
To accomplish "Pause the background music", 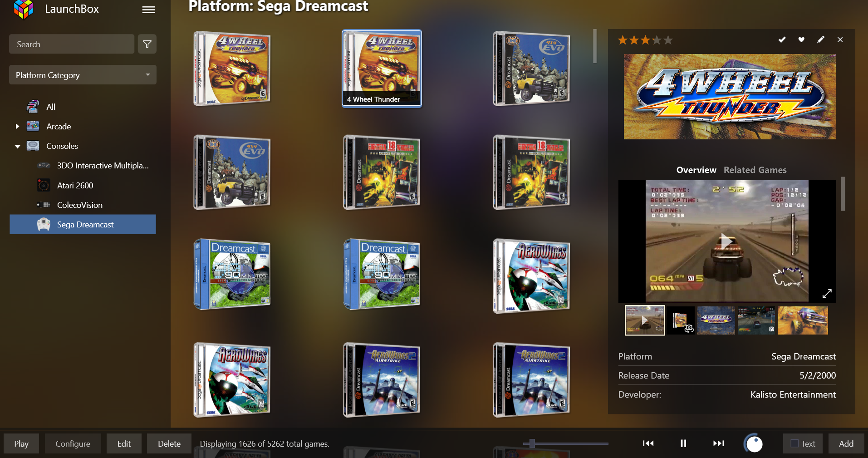I will coord(683,443).
